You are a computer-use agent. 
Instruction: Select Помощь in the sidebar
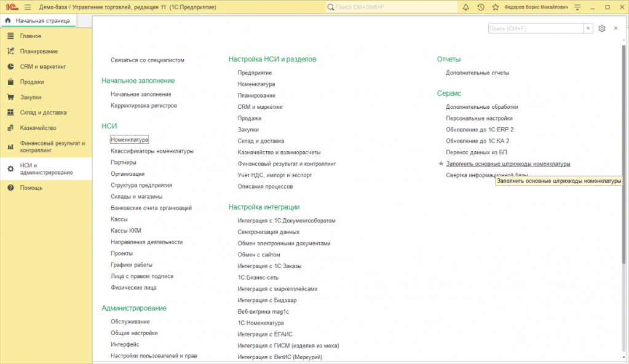point(31,188)
